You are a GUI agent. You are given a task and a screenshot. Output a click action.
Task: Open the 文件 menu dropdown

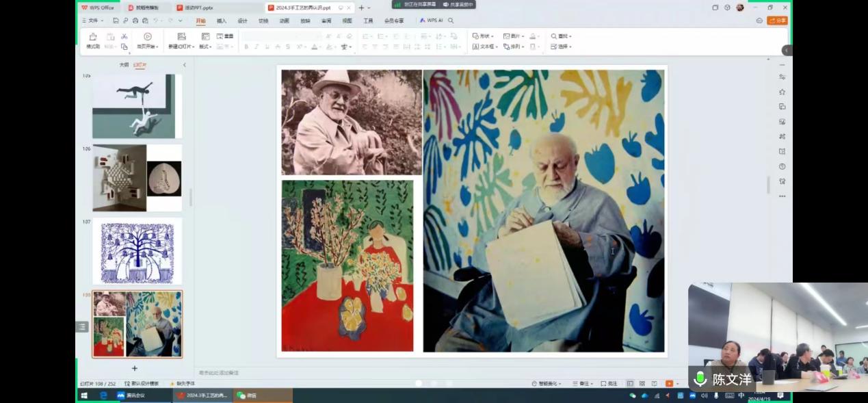pos(92,21)
